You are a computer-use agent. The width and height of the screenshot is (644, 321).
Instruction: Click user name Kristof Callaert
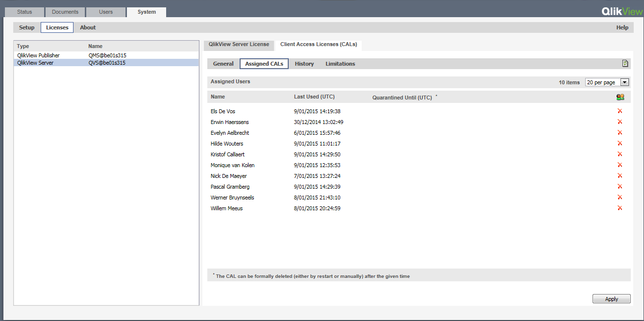(x=227, y=154)
